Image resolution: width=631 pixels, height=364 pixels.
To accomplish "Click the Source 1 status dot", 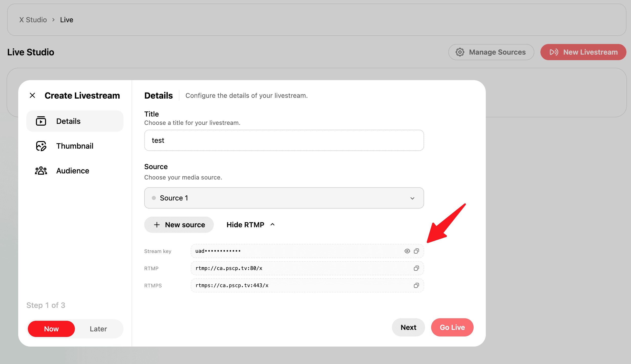I will [x=154, y=198].
